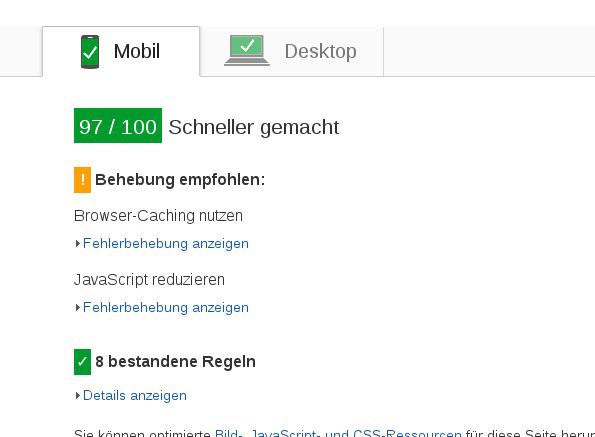Click the Behebung empfohlen heading
This screenshot has width=595, height=437.
point(180,180)
